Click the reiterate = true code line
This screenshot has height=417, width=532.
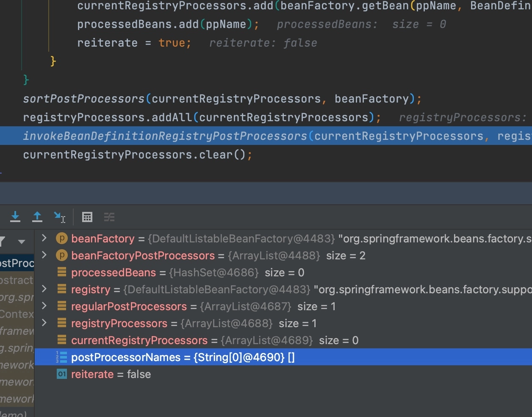(x=134, y=43)
